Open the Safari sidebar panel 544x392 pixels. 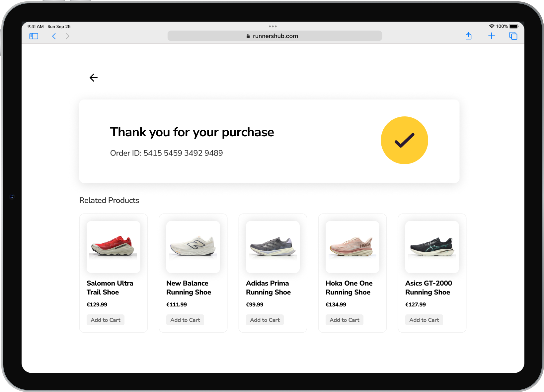(34, 36)
